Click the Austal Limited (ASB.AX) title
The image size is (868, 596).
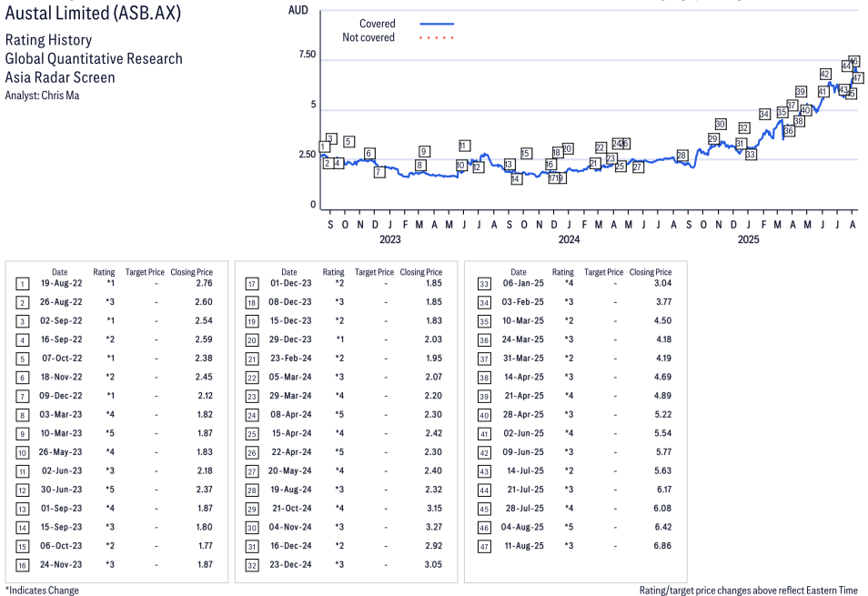pyautogui.click(x=93, y=13)
